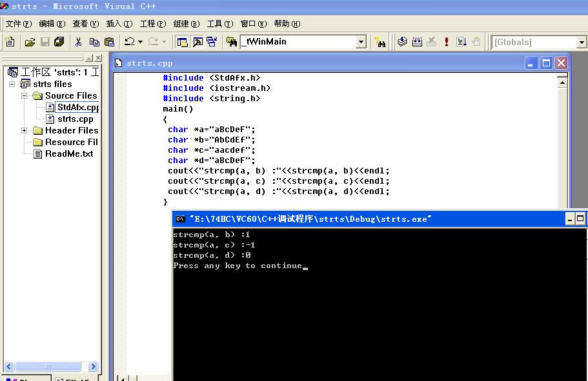Save the current file

click(x=45, y=42)
